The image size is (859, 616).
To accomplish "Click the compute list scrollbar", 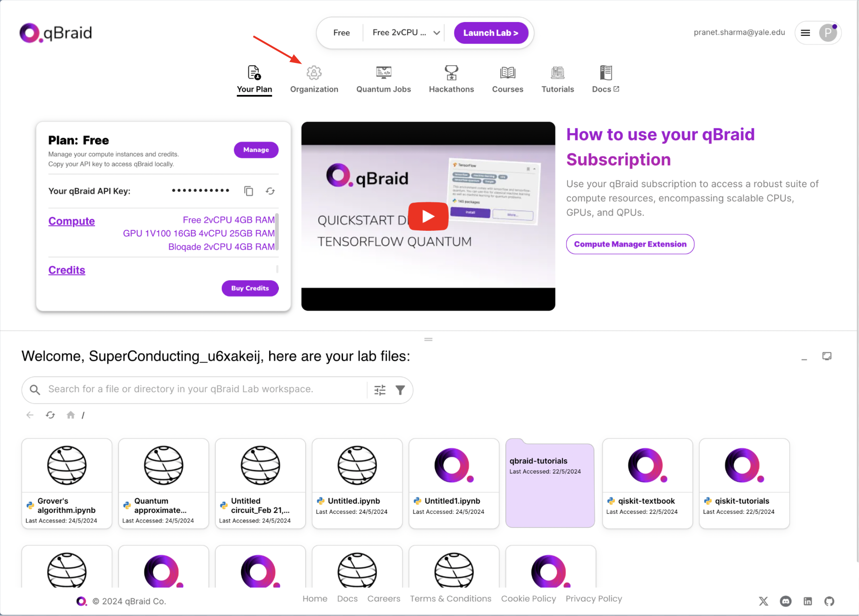I will 277,232.
